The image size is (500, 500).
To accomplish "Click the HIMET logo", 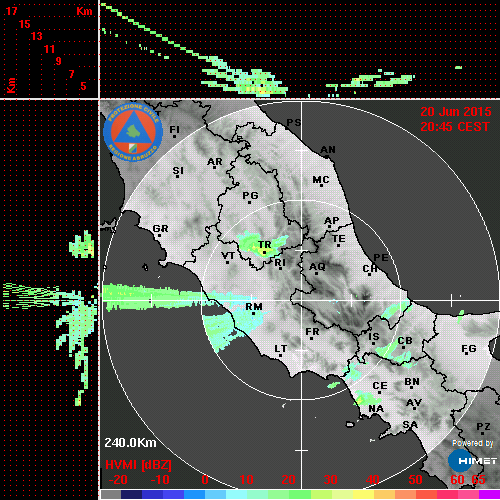I will [473, 461].
